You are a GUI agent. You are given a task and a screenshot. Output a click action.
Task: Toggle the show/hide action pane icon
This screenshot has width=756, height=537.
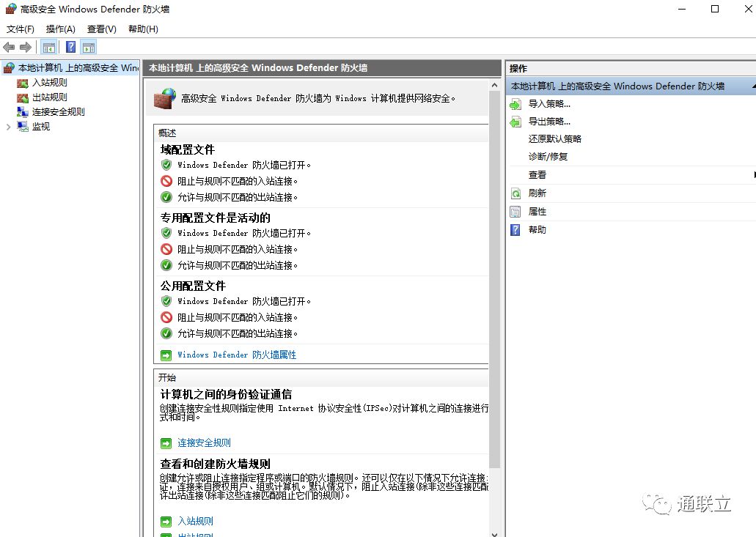tap(89, 47)
